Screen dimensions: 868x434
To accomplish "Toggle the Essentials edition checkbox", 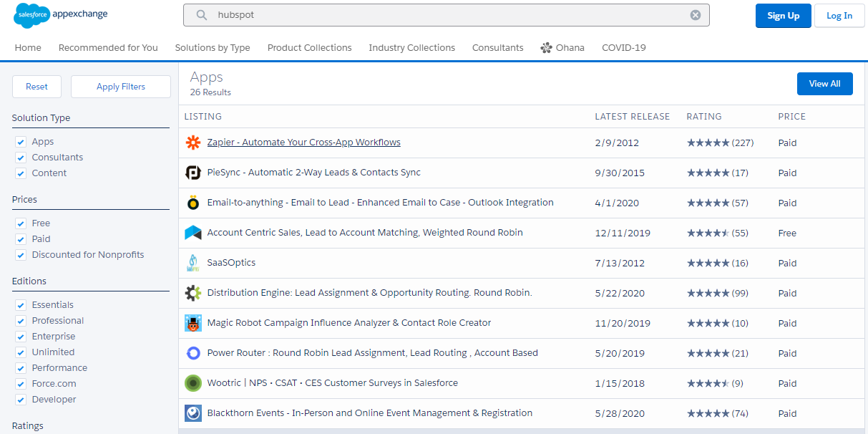I will [x=21, y=305].
